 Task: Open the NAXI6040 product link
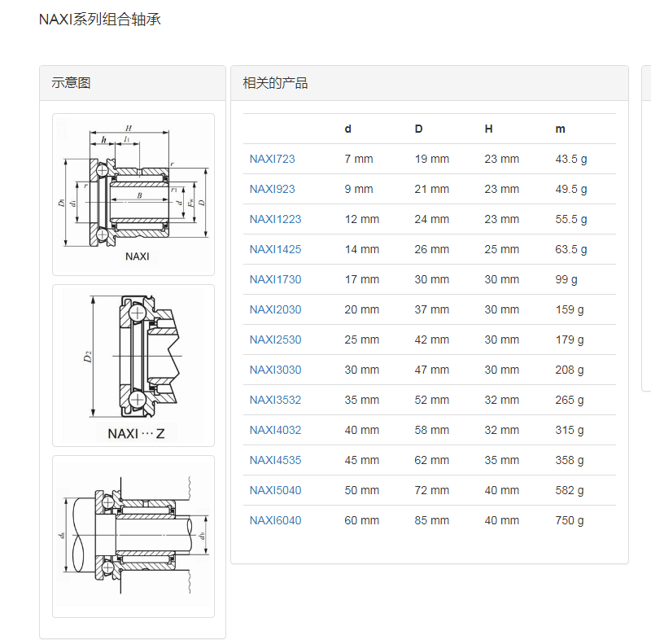[x=275, y=520]
